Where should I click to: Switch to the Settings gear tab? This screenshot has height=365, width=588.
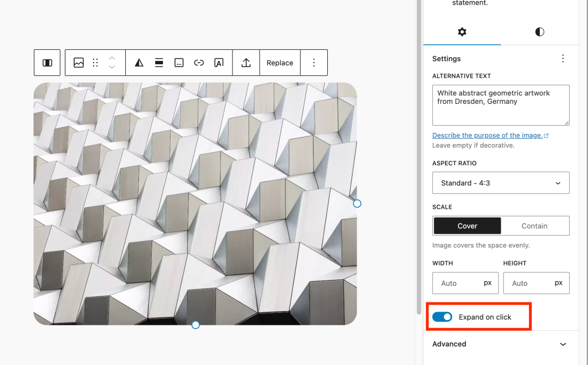[462, 32]
